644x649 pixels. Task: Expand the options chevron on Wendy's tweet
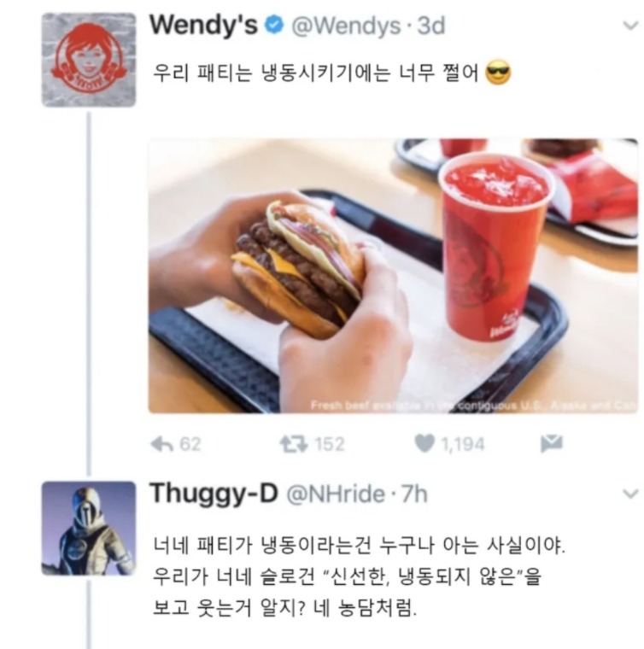(630, 26)
